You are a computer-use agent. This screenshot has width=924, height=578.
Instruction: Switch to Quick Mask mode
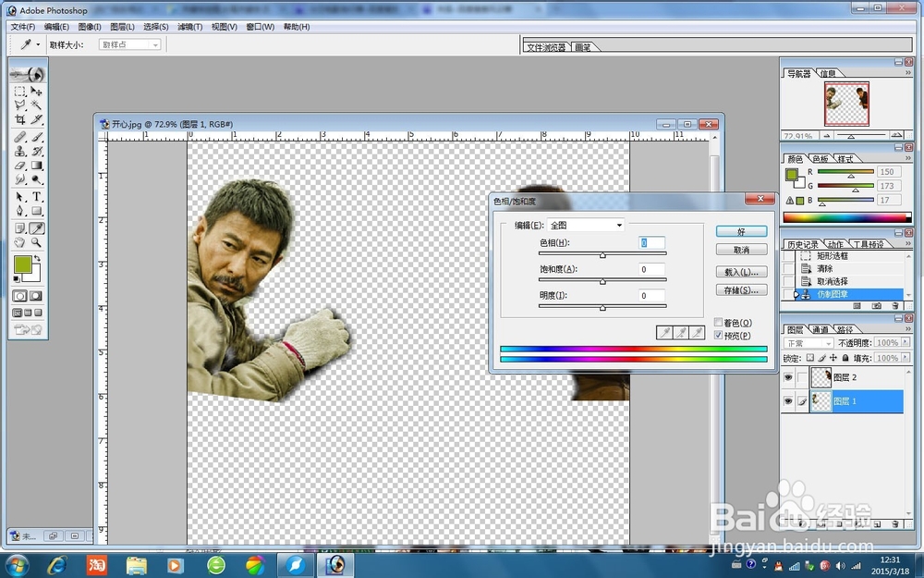(35, 296)
